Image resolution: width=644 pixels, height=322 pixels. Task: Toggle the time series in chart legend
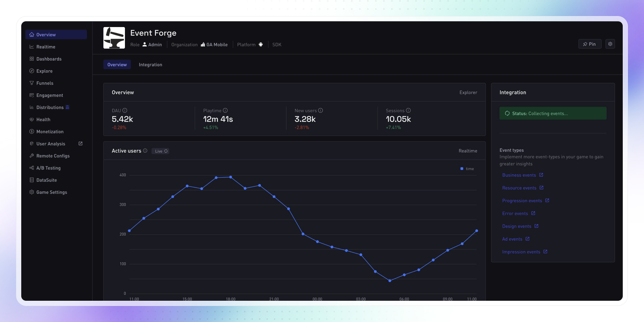point(467,169)
